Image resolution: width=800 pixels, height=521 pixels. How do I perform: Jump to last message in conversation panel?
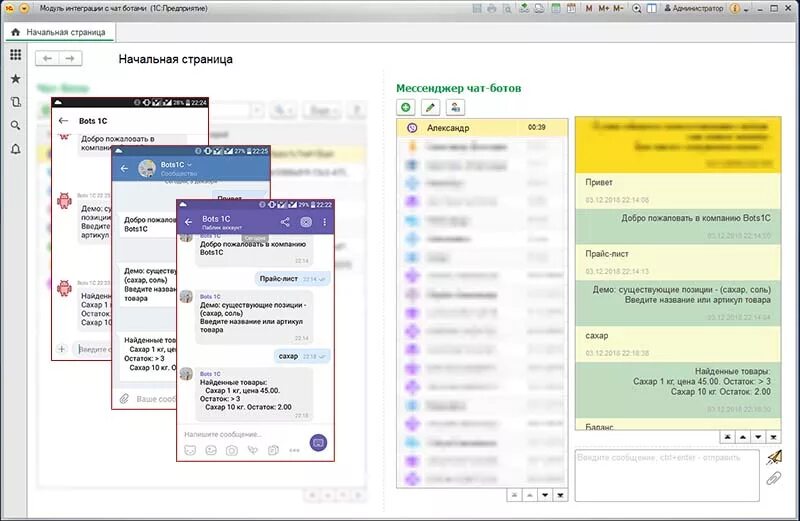773,437
